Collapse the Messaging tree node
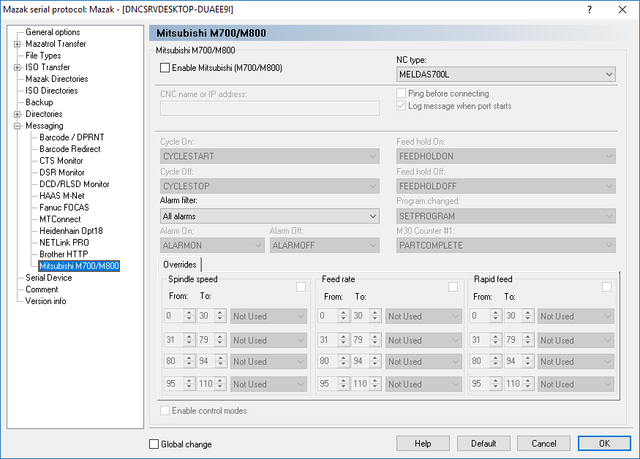Screen dimensions: 640x459 (17, 126)
